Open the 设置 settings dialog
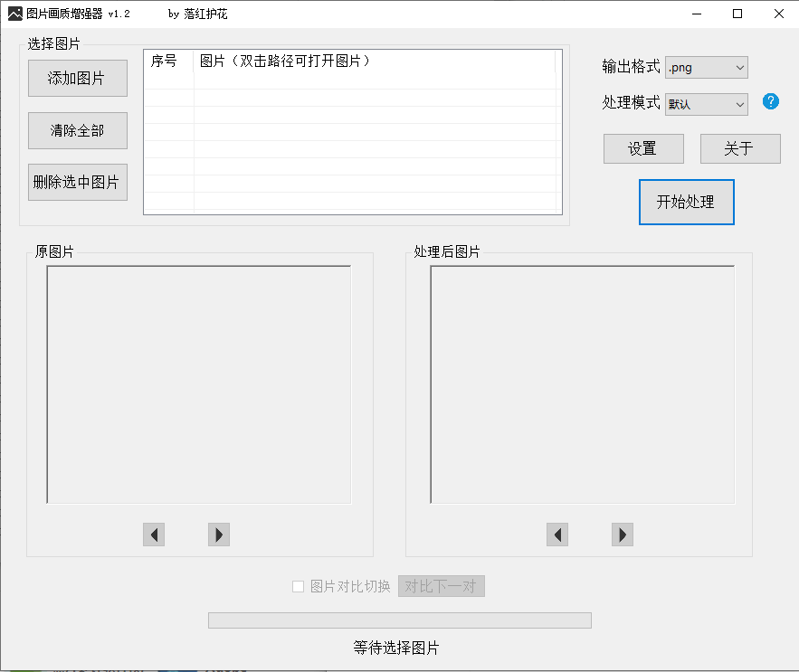The width and height of the screenshot is (799, 672). click(x=643, y=148)
